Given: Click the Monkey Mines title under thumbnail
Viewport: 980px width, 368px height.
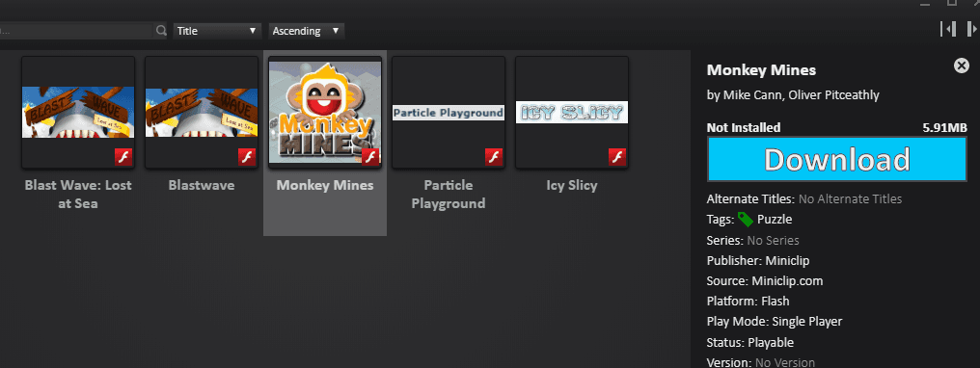Looking at the screenshot, I should pos(325,185).
